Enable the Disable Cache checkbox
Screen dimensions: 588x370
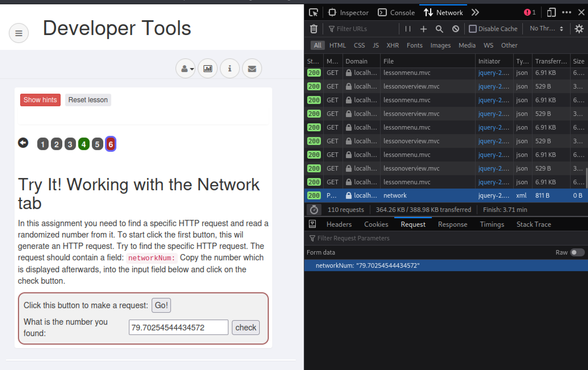click(x=473, y=29)
